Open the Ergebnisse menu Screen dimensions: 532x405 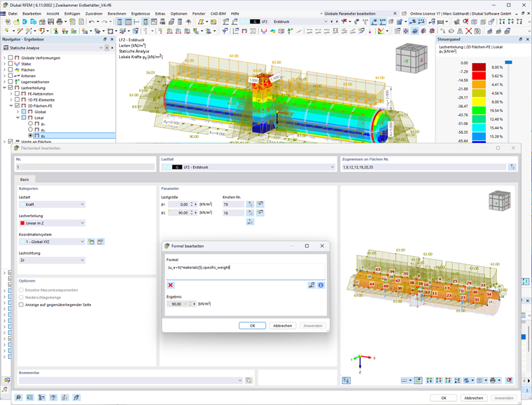pyautogui.click(x=141, y=13)
